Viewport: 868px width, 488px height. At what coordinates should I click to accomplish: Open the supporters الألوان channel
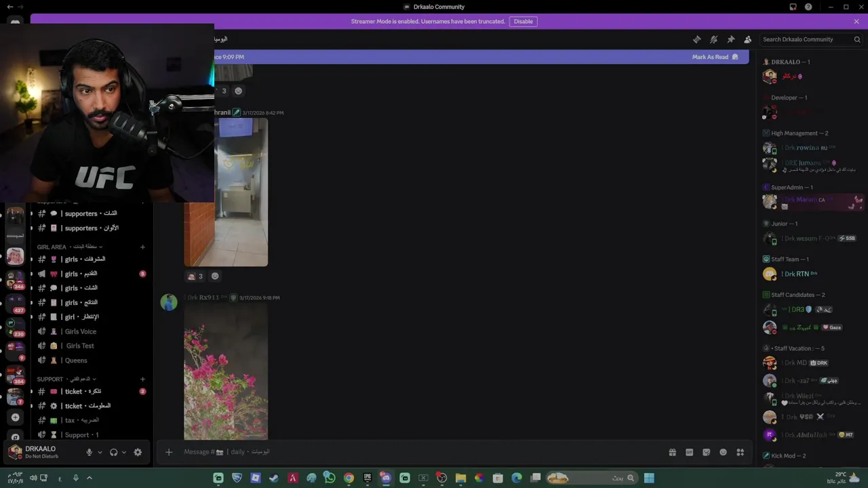coord(90,228)
